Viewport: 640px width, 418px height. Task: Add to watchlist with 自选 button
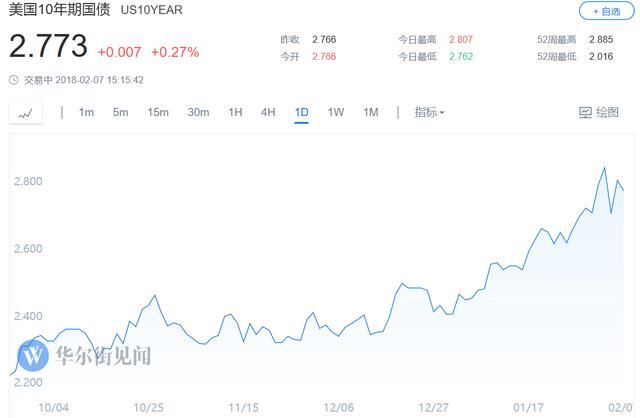607,11
